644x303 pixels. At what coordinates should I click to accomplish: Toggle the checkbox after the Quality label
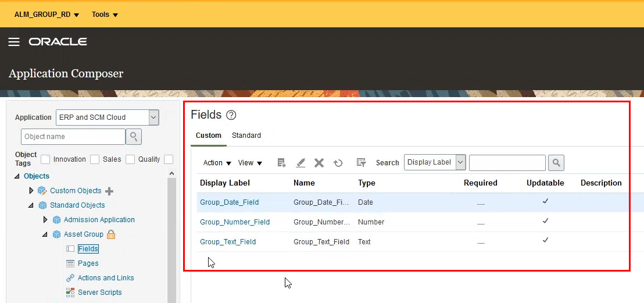[169, 159]
